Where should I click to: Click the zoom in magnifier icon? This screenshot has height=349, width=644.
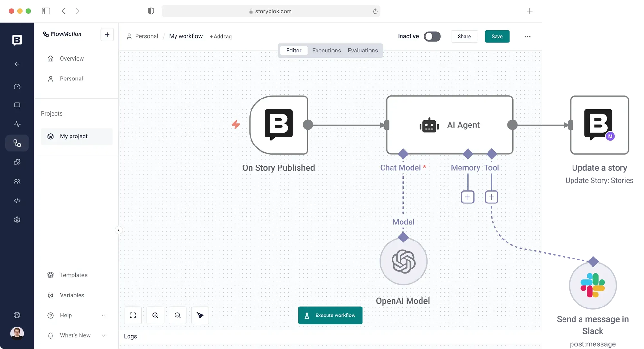pyautogui.click(x=155, y=315)
